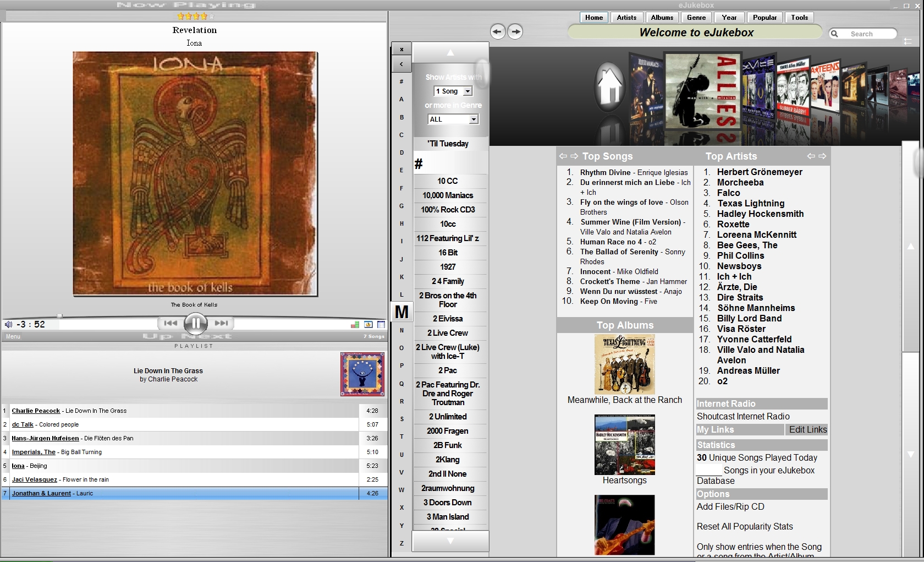
Task: Jump to artists starting with letter Z
Action: click(402, 543)
